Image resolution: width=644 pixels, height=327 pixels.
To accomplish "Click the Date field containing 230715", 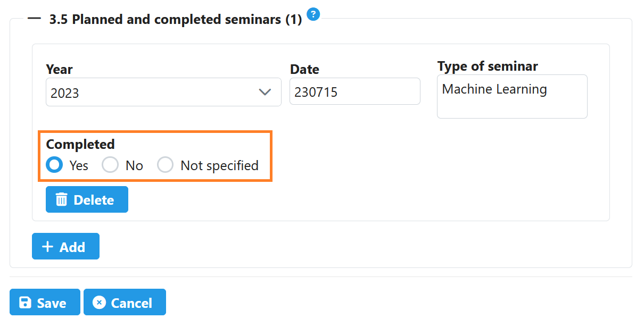I will click(x=354, y=91).
